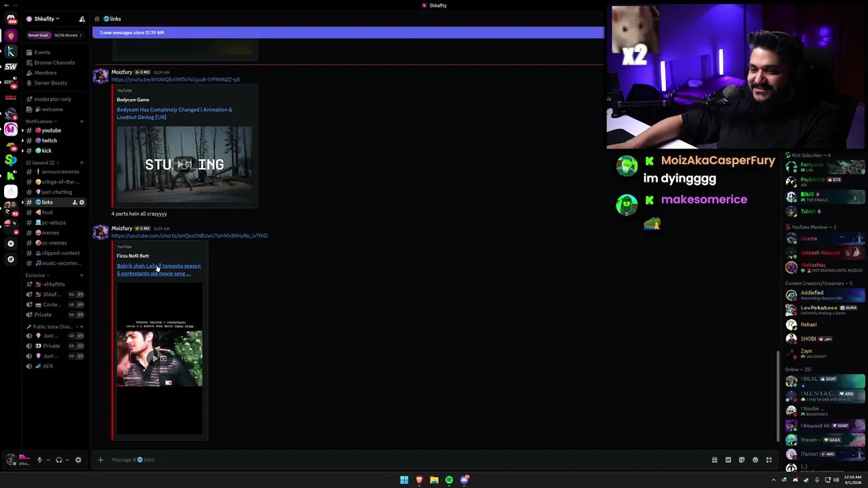Image resolution: width=868 pixels, height=488 pixels.
Task: Open the apps icon in message bar
Action: [769, 460]
